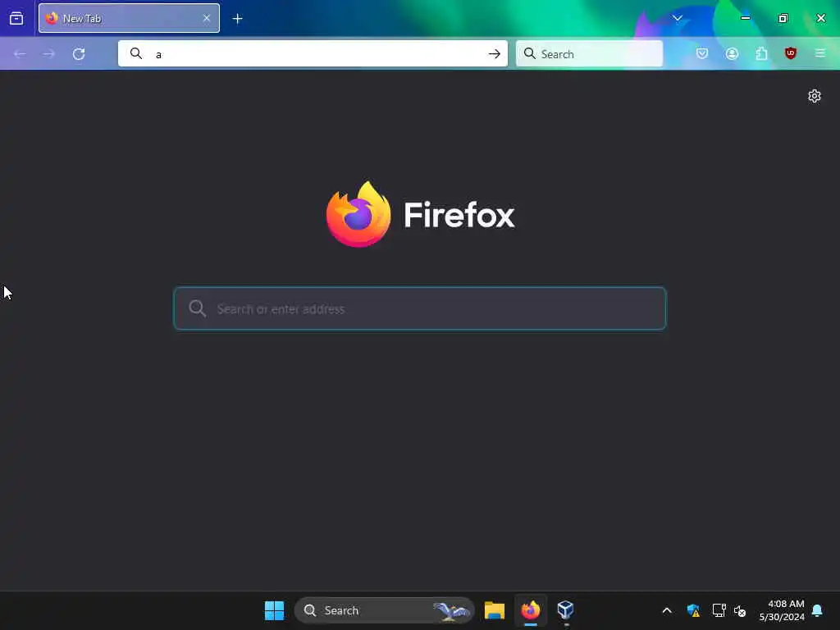This screenshot has width=840, height=630.
Task: Go forward one page
Action: pos(48,53)
